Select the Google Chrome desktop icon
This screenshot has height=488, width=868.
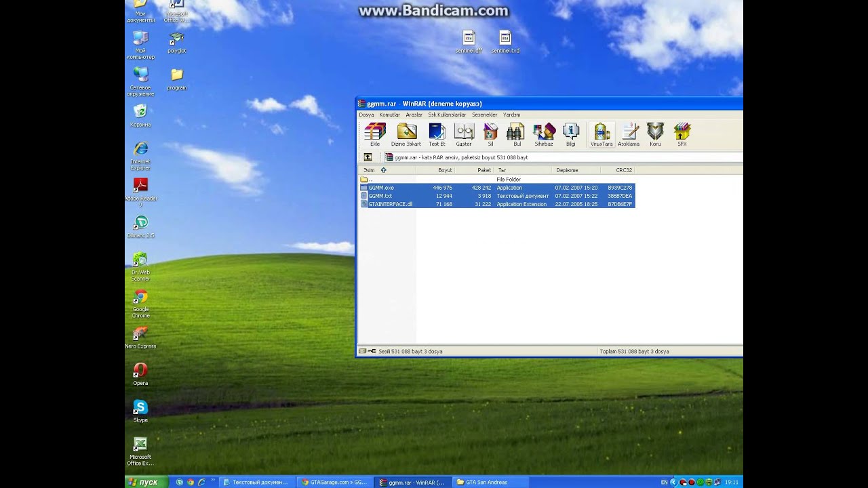140,304
